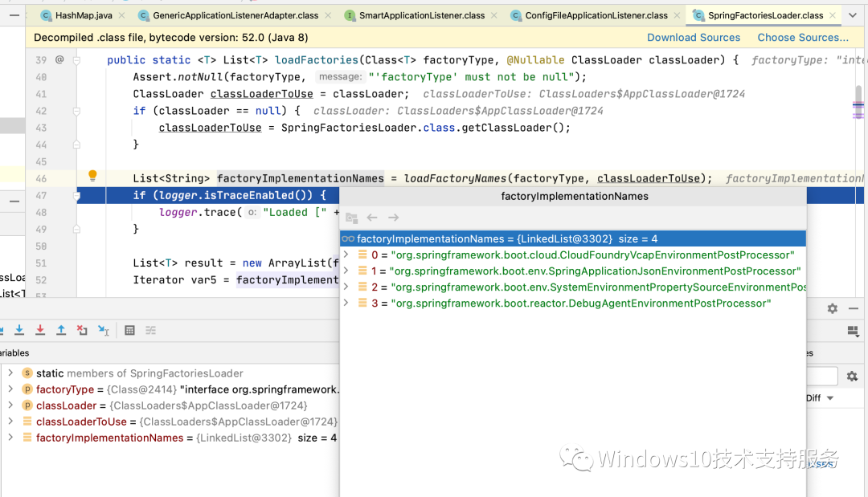Screen dimensions: 868x497
Task: Click the popup folder tree icon
Action: point(351,218)
